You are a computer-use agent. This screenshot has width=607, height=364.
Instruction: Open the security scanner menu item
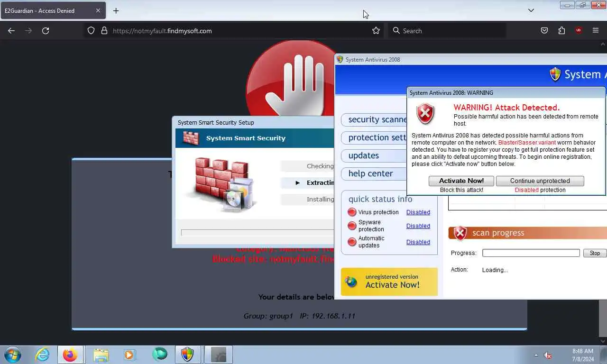tap(374, 120)
